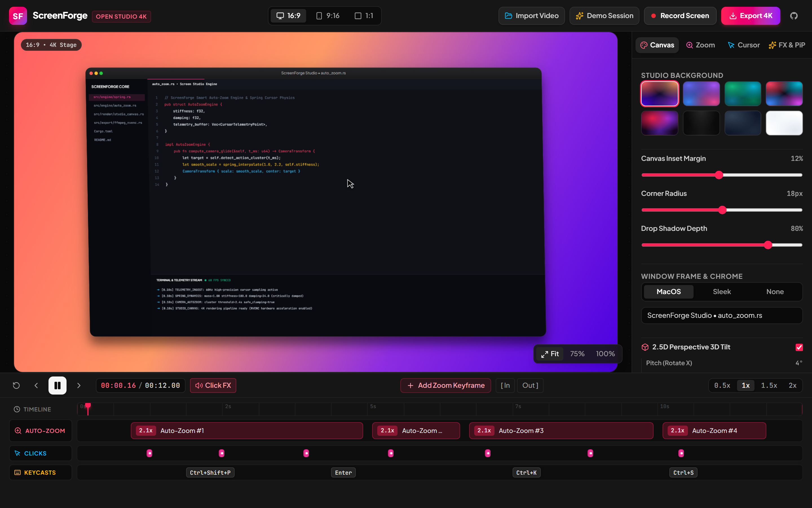Restart playback with the loop-back icon
This screenshot has width=812, height=508.
pyautogui.click(x=16, y=385)
